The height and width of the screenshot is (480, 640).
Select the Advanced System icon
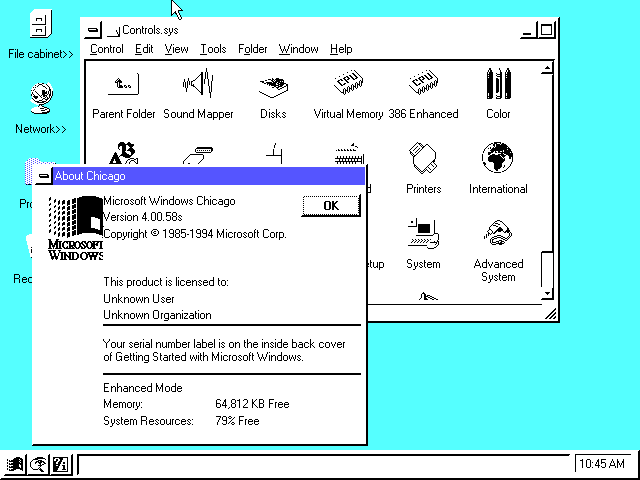tap(498, 233)
